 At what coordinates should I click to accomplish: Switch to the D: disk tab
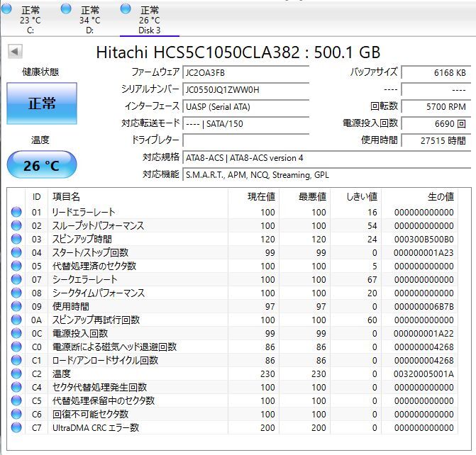click(89, 20)
